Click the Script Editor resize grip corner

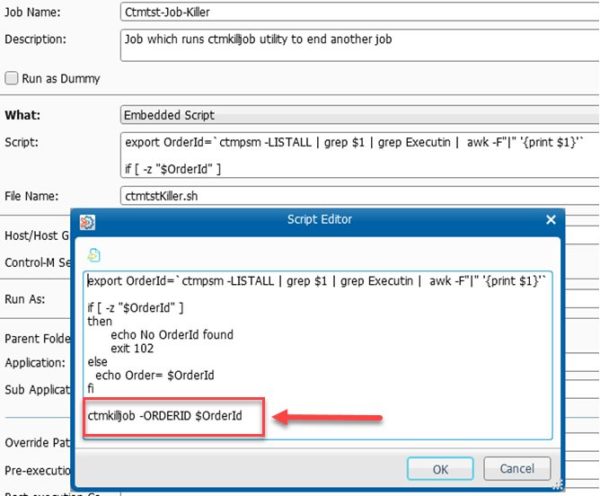coord(558,485)
